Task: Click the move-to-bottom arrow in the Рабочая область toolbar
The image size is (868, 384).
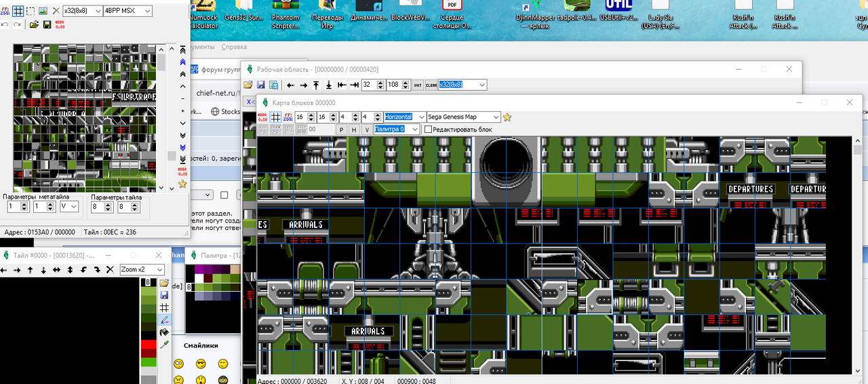Action: [x=329, y=85]
